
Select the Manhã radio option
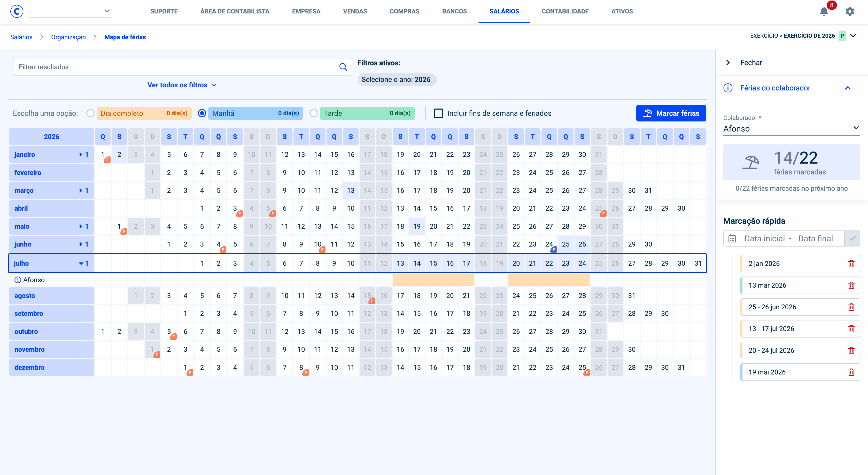pyautogui.click(x=202, y=113)
